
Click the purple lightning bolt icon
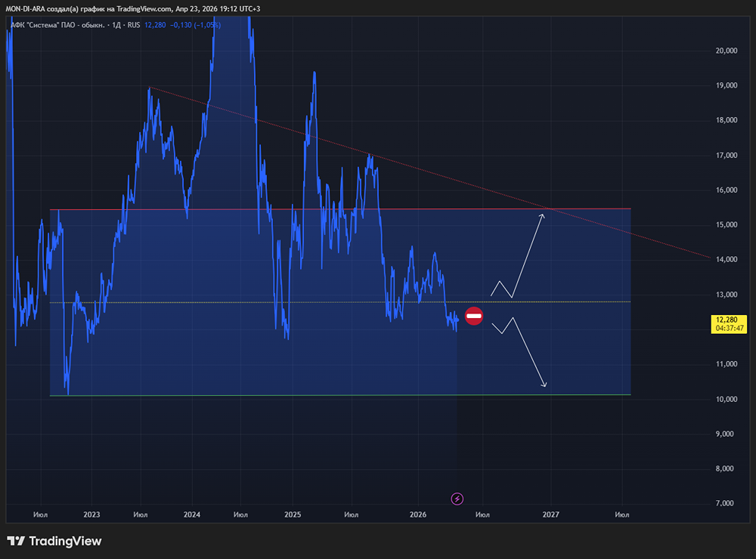[457, 499]
